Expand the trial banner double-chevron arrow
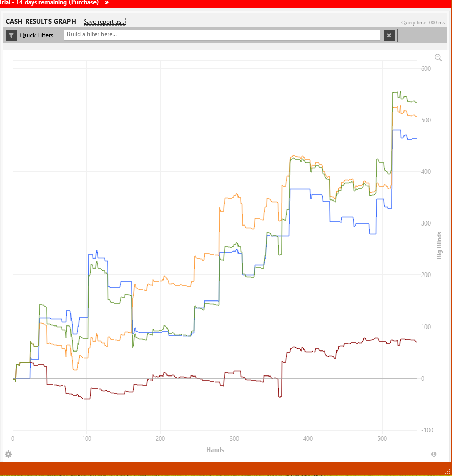452x476 pixels. [106, 2]
